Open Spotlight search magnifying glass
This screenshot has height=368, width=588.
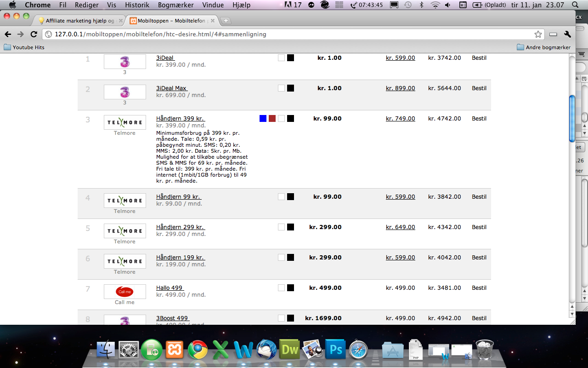tap(574, 5)
